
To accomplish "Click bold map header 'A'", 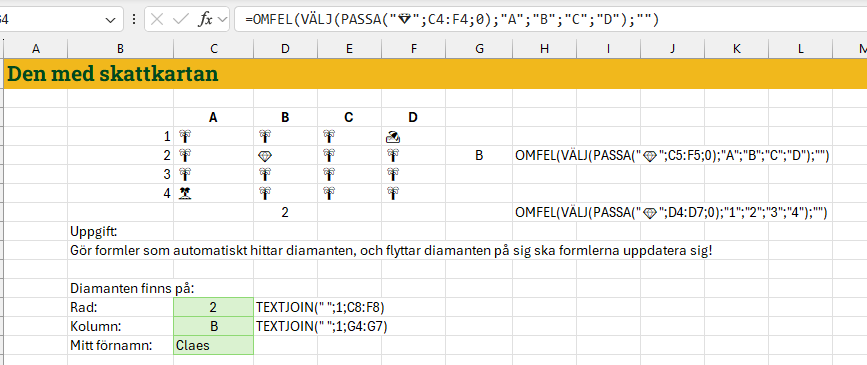I will pyautogui.click(x=213, y=117).
